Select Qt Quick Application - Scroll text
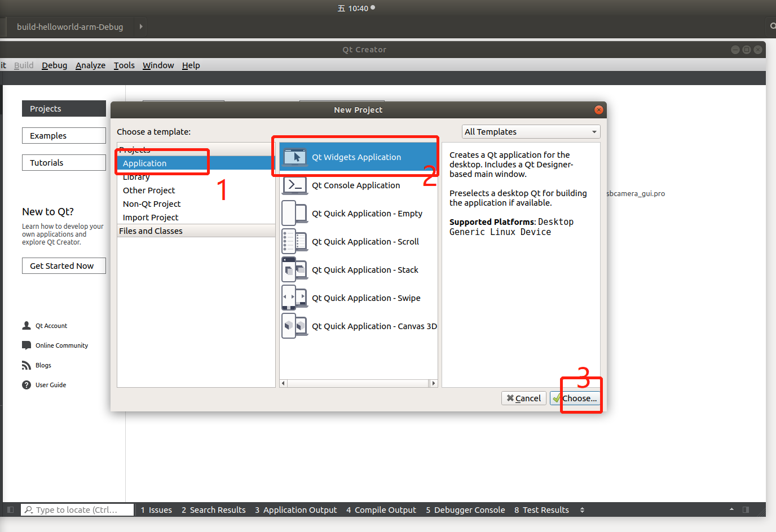This screenshot has width=776, height=532. point(365,242)
